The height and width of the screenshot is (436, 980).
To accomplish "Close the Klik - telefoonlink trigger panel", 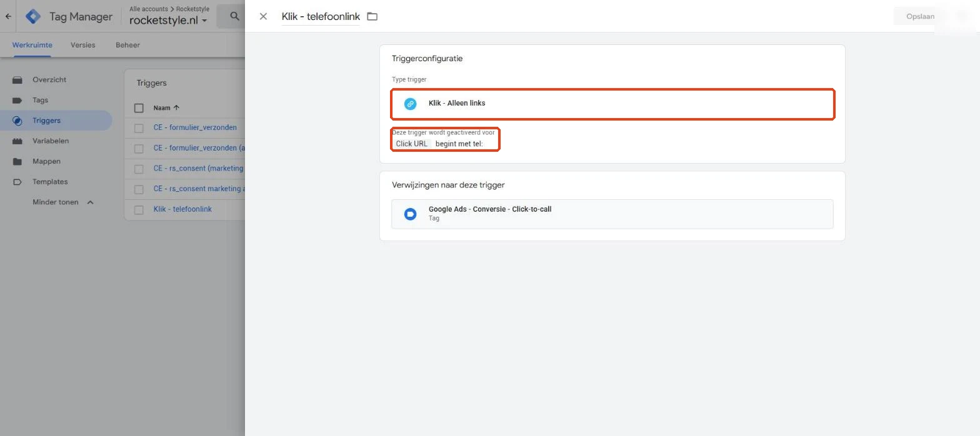I will tap(263, 16).
